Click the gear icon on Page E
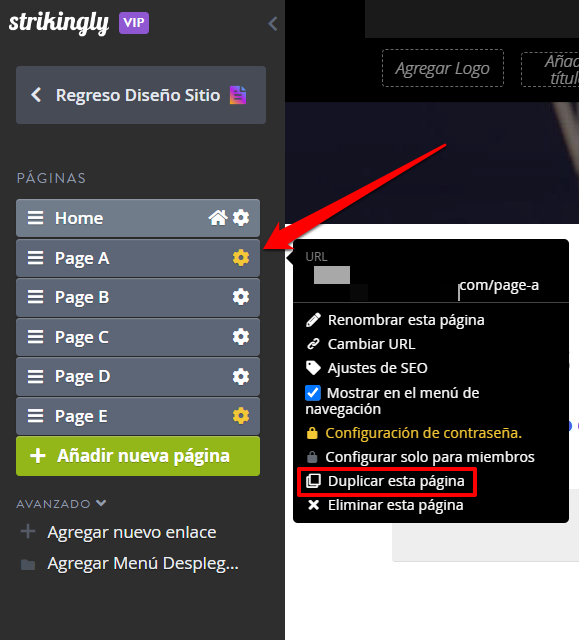 pos(241,416)
